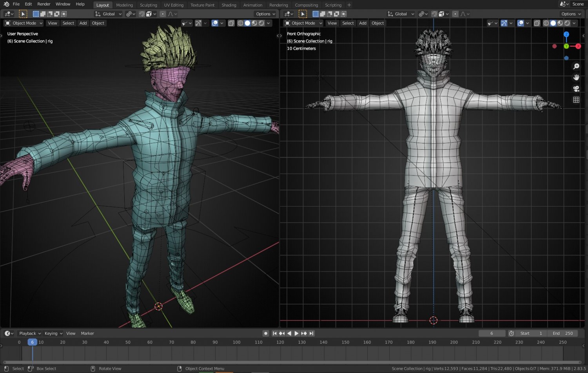588x373 pixels.
Task: Click the zoom view magnifier icon
Action: [576, 67]
